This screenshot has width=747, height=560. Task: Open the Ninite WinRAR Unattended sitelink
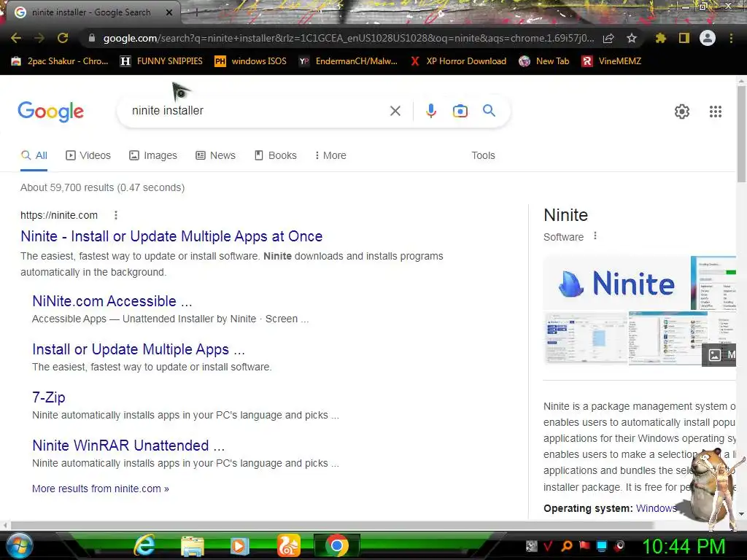pyautogui.click(x=128, y=446)
